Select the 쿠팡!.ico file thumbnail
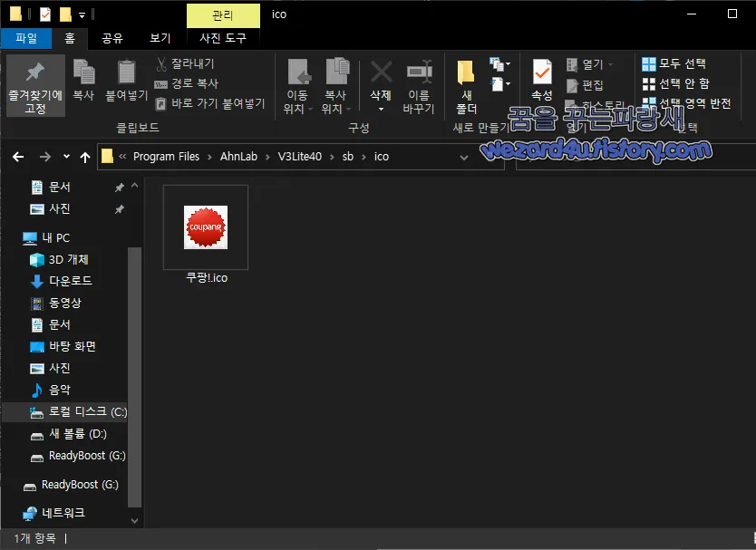The height and width of the screenshot is (550, 756). [205, 227]
